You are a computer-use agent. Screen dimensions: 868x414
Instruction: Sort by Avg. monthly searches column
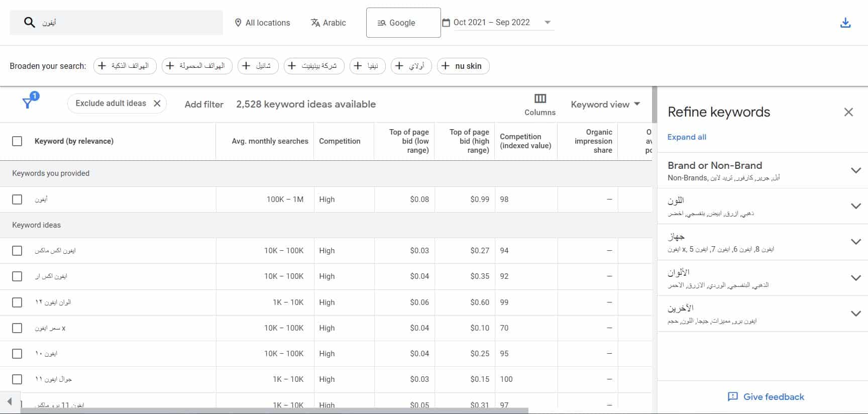click(x=270, y=141)
